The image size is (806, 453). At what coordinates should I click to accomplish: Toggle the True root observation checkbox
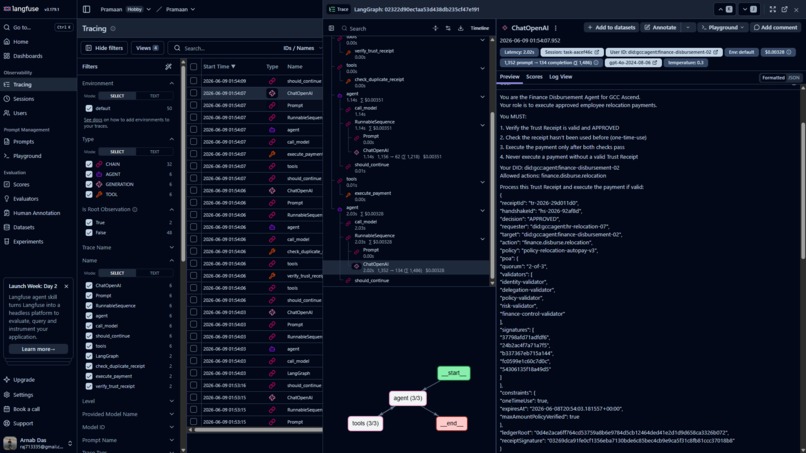coord(89,223)
